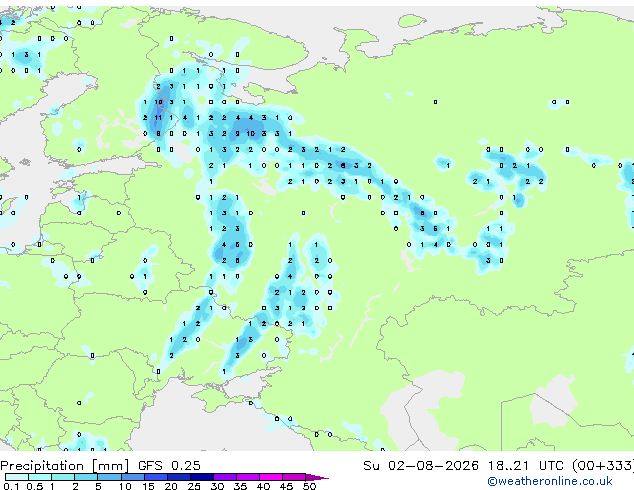Screen dimensions: 634x490
Task: Click the "30" legend scale label
Action: pyautogui.click(x=217, y=486)
